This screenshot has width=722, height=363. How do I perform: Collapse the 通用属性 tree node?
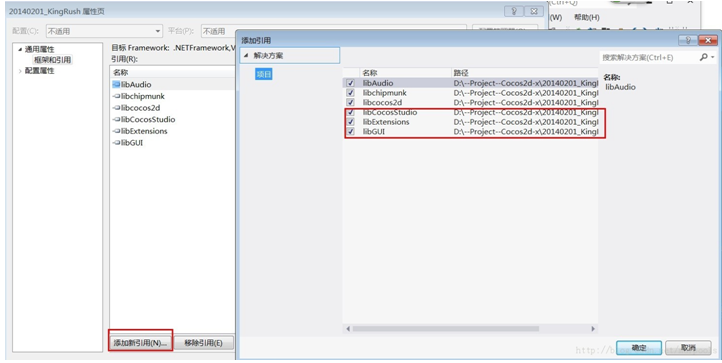pyautogui.click(x=20, y=49)
